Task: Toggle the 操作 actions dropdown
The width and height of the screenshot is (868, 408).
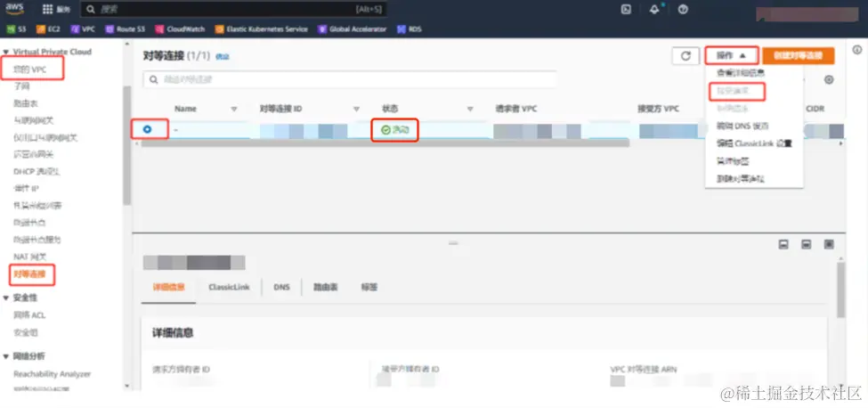Action: click(x=731, y=56)
